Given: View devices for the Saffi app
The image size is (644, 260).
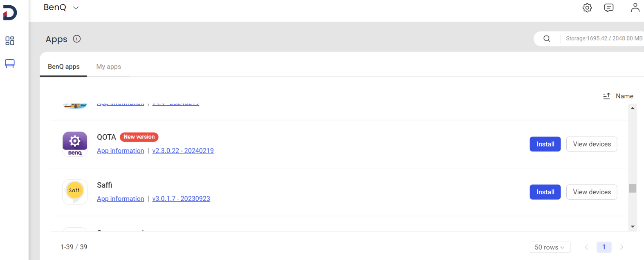Looking at the screenshot, I should tap(591, 192).
